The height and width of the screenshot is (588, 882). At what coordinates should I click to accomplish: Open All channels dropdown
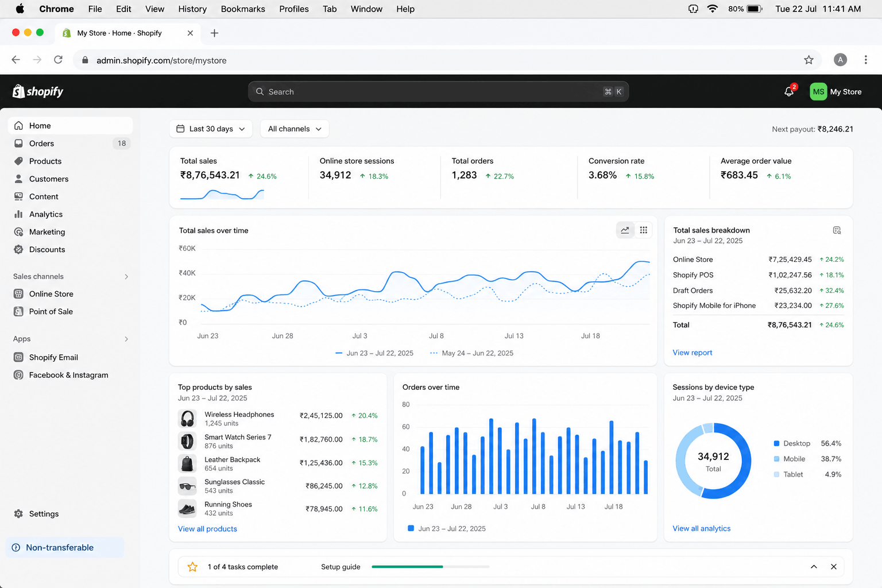pyautogui.click(x=295, y=129)
